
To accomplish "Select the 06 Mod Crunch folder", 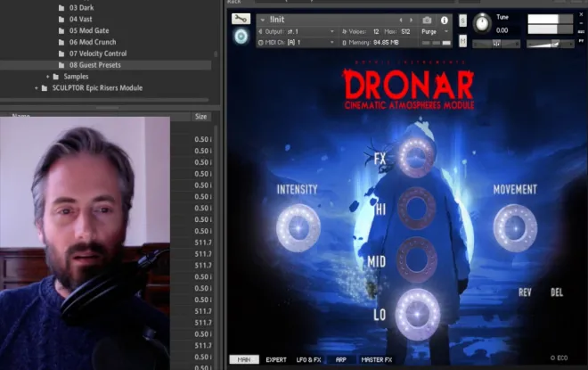I will click(93, 42).
